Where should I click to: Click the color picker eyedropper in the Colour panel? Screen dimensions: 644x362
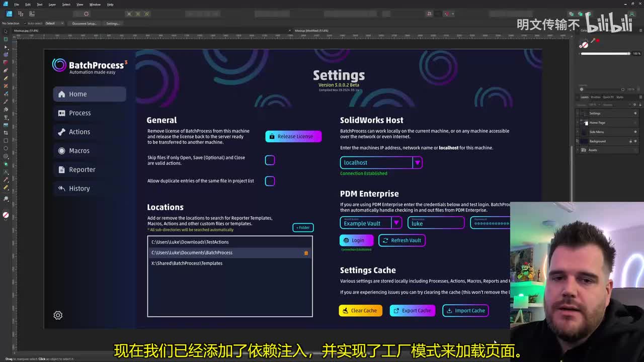(x=593, y=41)
